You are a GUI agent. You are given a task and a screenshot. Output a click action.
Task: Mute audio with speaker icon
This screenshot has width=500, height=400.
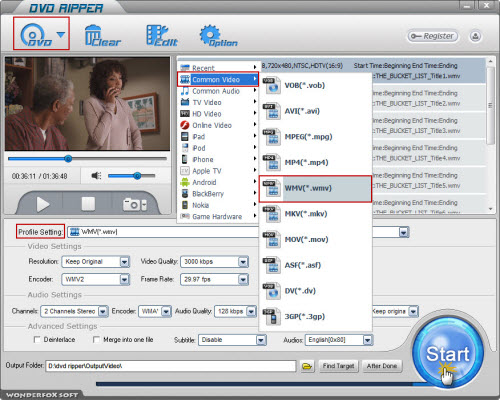[x=96, y=175]
